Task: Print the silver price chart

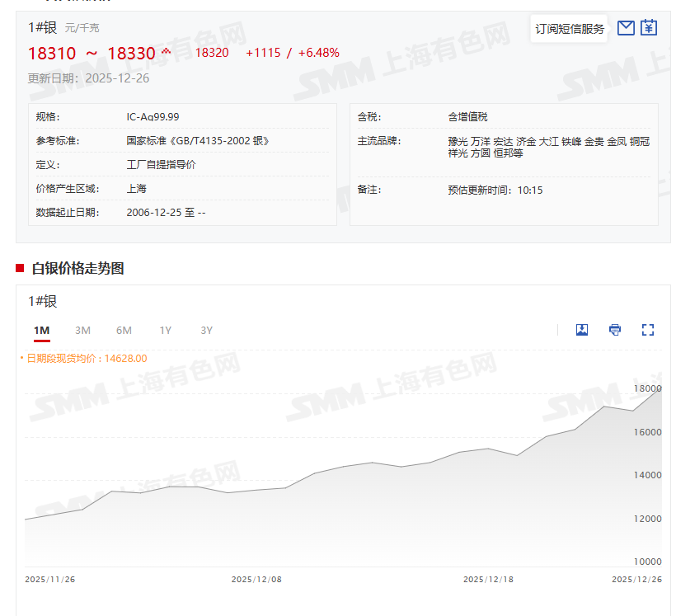Action: click(615, 330)
